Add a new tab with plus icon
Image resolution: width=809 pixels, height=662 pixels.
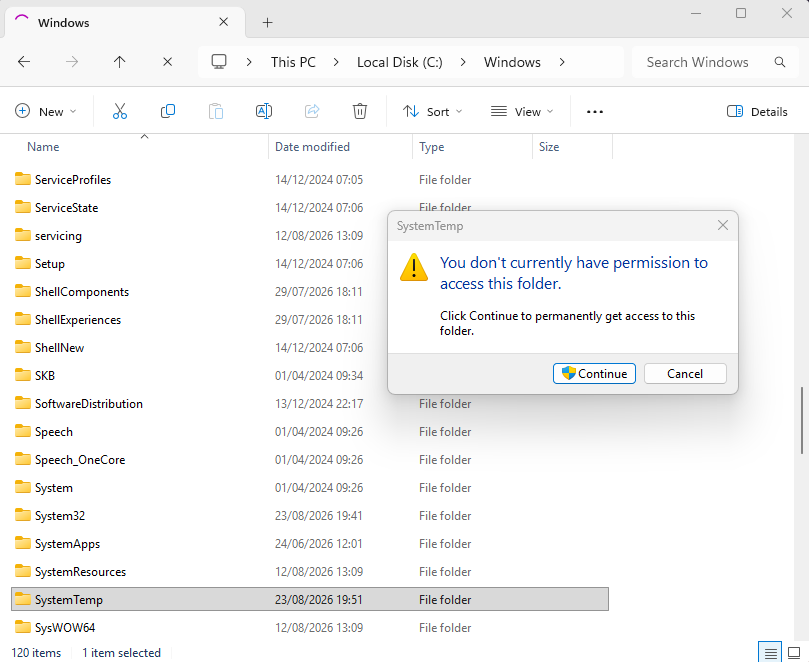tap(267, 22)
